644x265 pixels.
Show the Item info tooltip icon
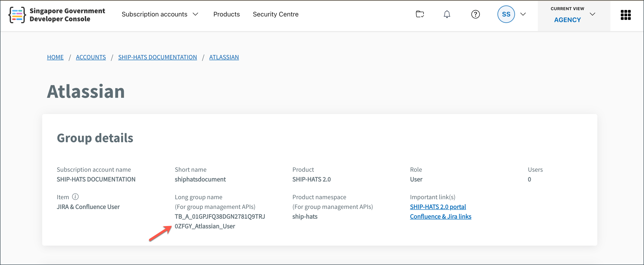point(75,197)
